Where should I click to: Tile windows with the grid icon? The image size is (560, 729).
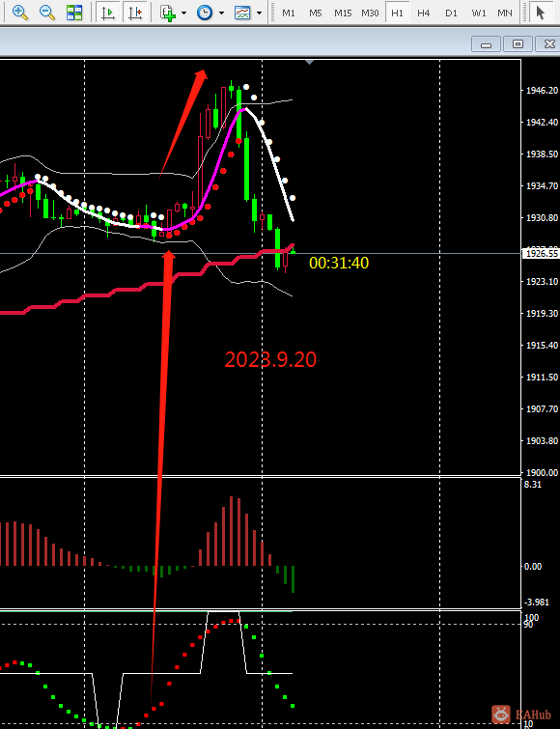(x=74, y=13)
